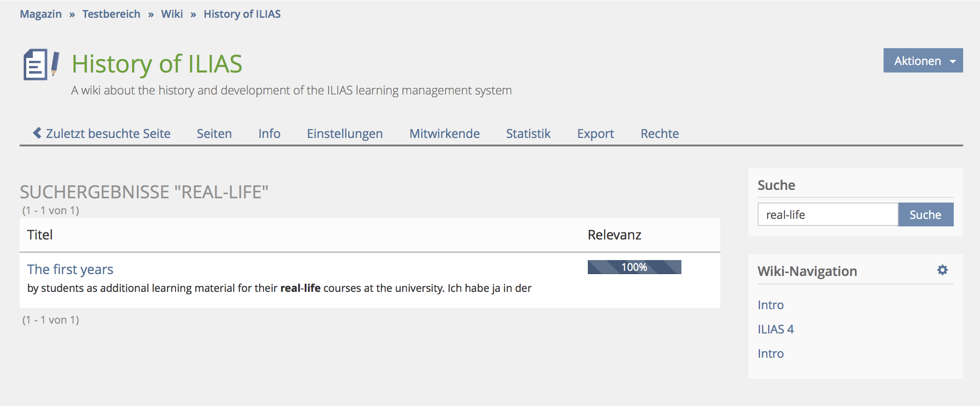The width and height of the screenshot is (980, 406).
Task: Open Wiki-Navigation gear settings
Action: [942, 270]
